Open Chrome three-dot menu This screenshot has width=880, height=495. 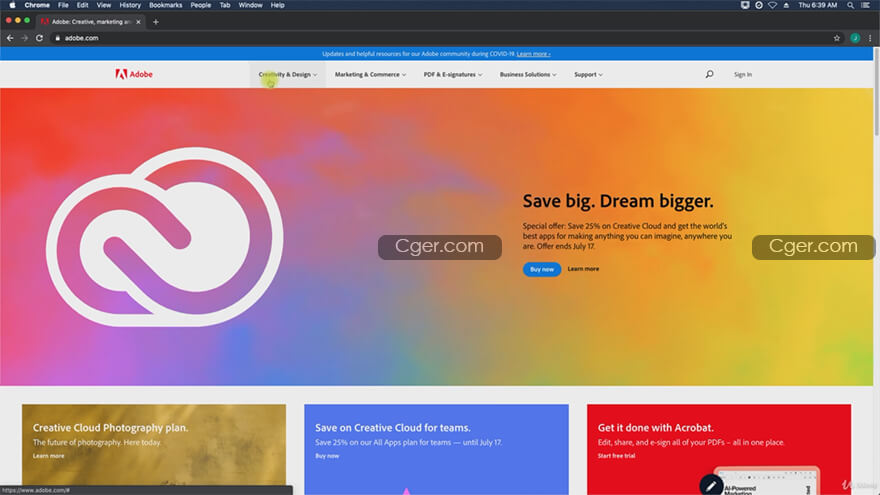[870, 38]
